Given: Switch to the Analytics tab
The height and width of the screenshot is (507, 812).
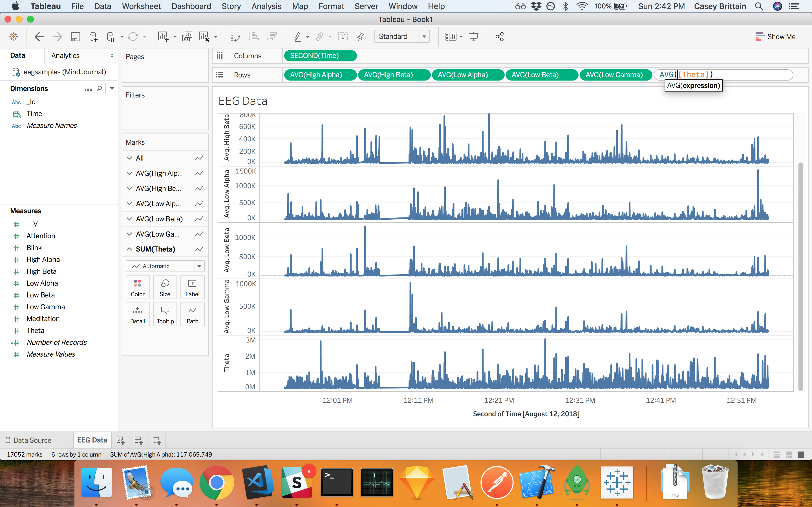Looking at the screenshot, I should click(65, 55).
